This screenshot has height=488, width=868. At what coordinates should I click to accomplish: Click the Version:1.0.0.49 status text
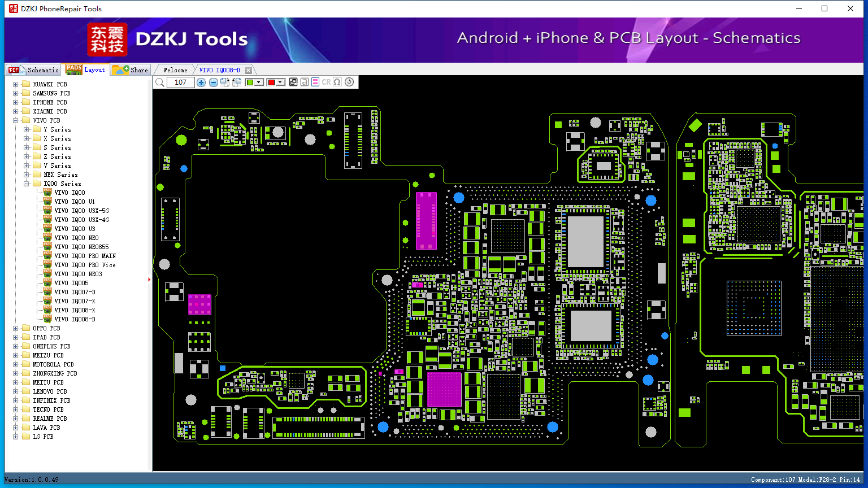32,480
